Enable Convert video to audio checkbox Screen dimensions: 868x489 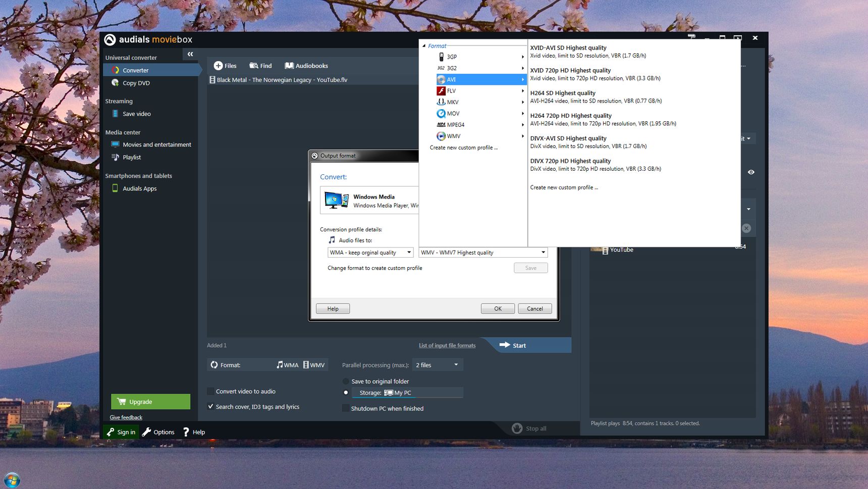point(210,391)
